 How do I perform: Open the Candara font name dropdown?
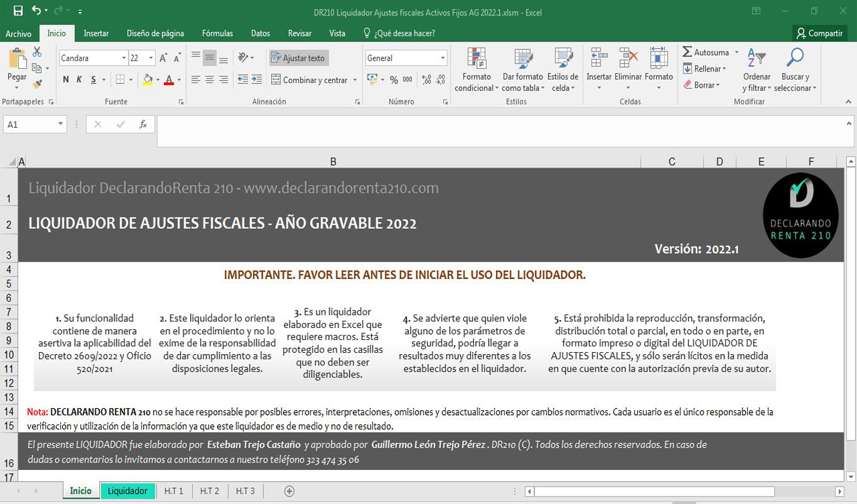click(x=124, y=58)
